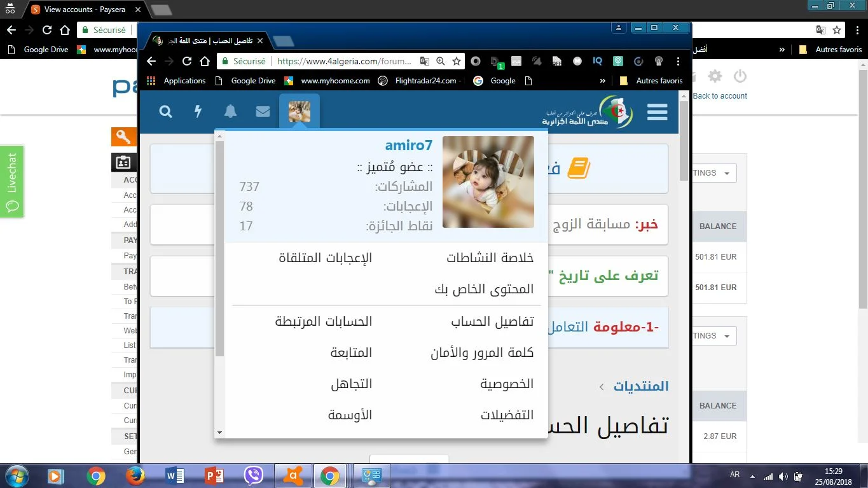Click the forum address bar URL
This screenshot has width=868, height=488.
pos(344,61)
